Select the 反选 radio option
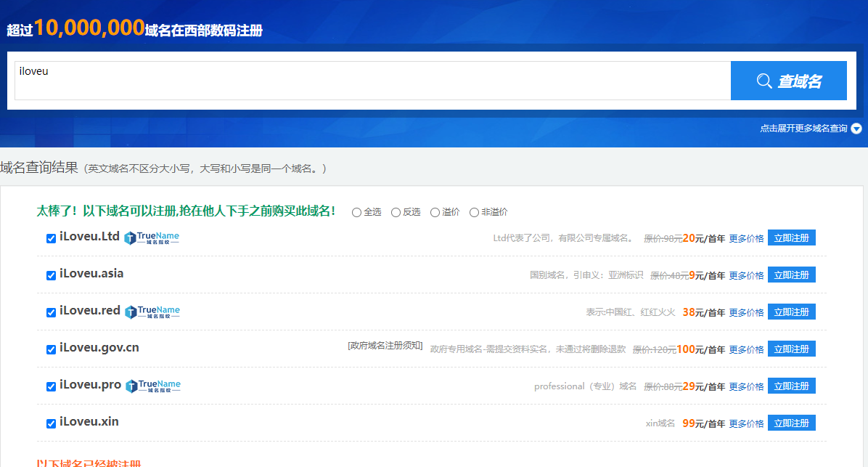The image size is (868, 467). coord(396,212)
